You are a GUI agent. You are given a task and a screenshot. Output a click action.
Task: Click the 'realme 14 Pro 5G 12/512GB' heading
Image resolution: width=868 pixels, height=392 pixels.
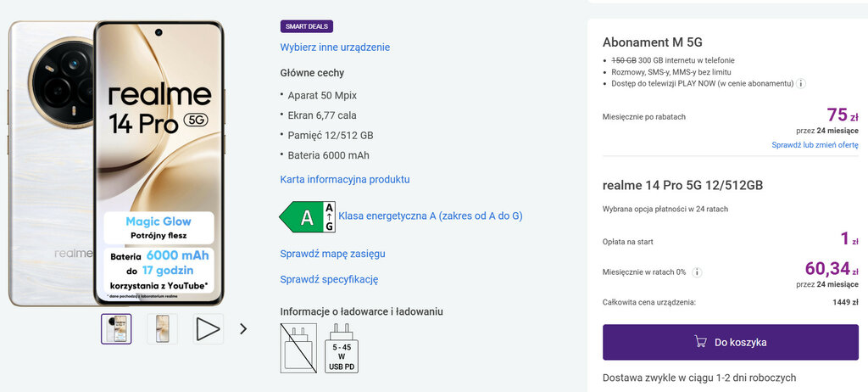(682, 185)
